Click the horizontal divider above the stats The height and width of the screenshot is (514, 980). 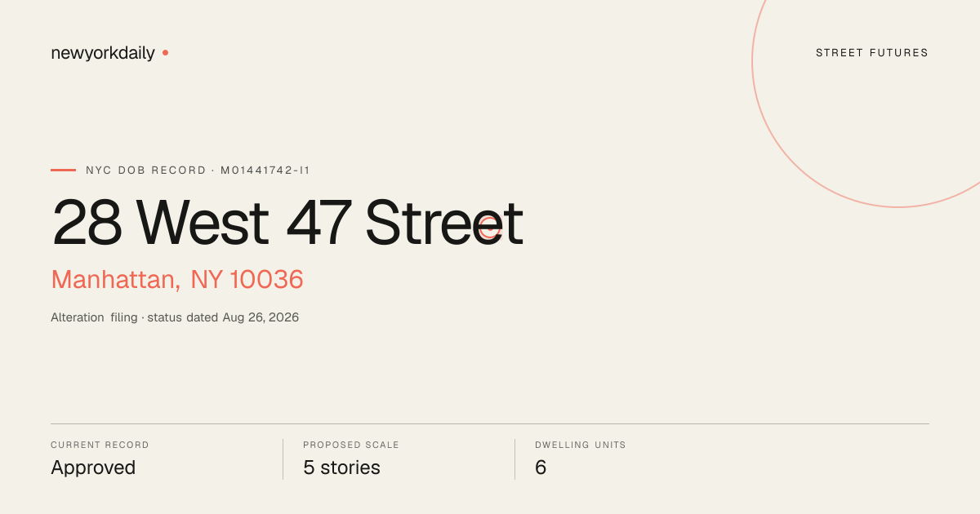[490, 423]
